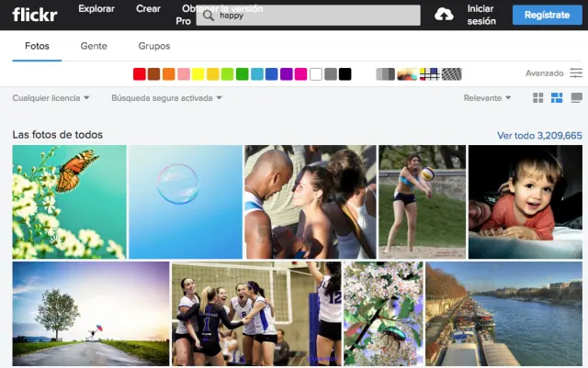Switch to justified layout view
588x368 pixels.
pyautogui.click(x=558, y=98)
